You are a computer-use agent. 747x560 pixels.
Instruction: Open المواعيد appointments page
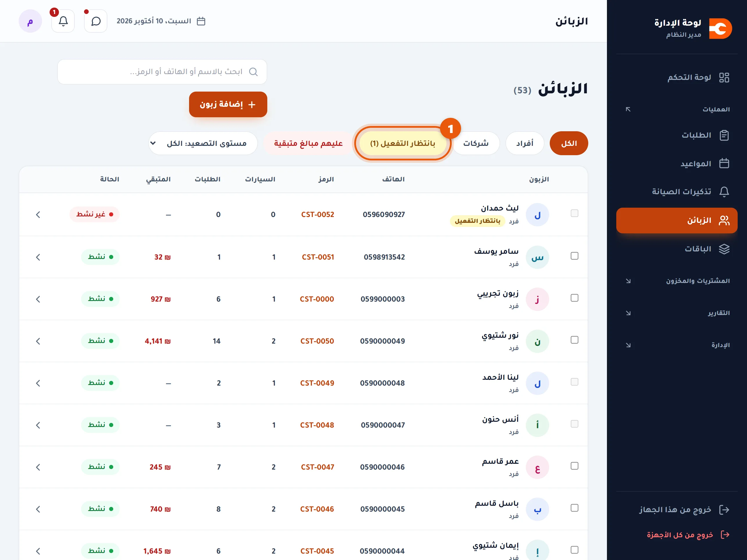pos(677,164)
